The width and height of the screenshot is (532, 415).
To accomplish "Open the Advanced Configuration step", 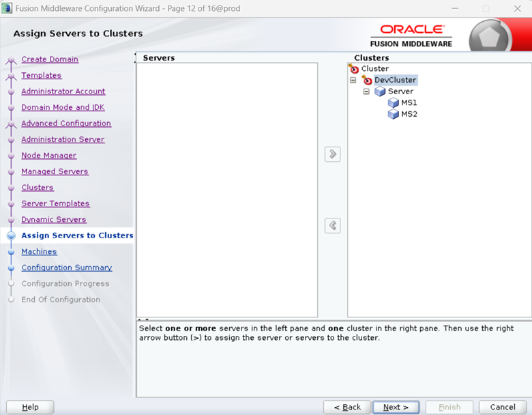I will (66, 124).
